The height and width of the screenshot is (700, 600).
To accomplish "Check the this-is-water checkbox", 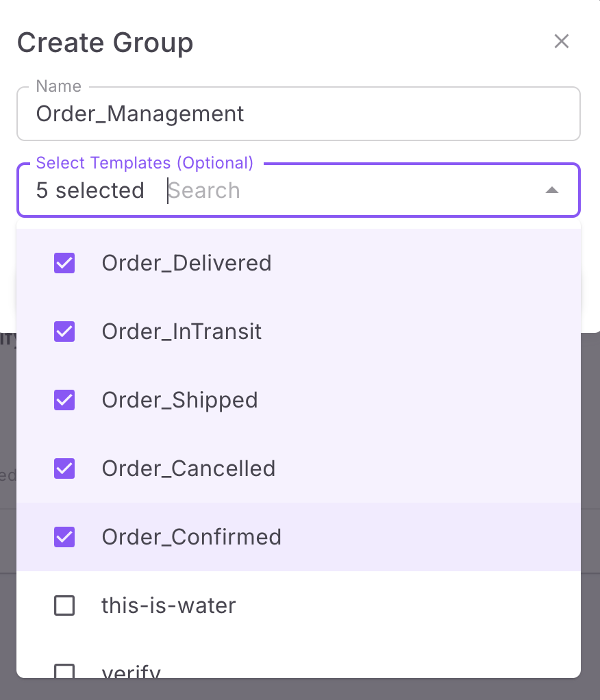I will pos(64,605).
